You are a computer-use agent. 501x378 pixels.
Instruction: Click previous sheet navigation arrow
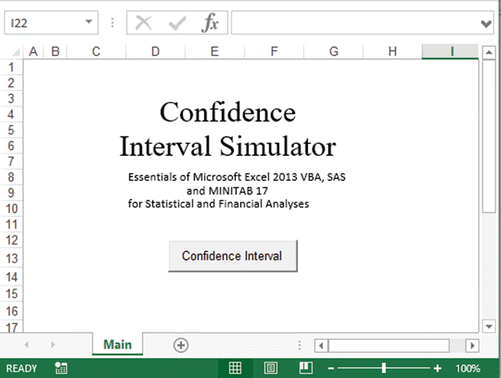point(27,345)
